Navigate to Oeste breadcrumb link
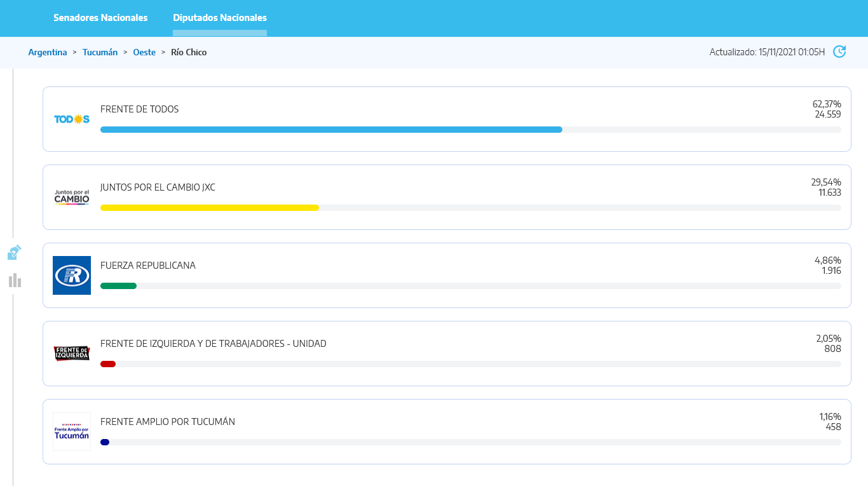 pyautogui.click(x=144, y=52)
